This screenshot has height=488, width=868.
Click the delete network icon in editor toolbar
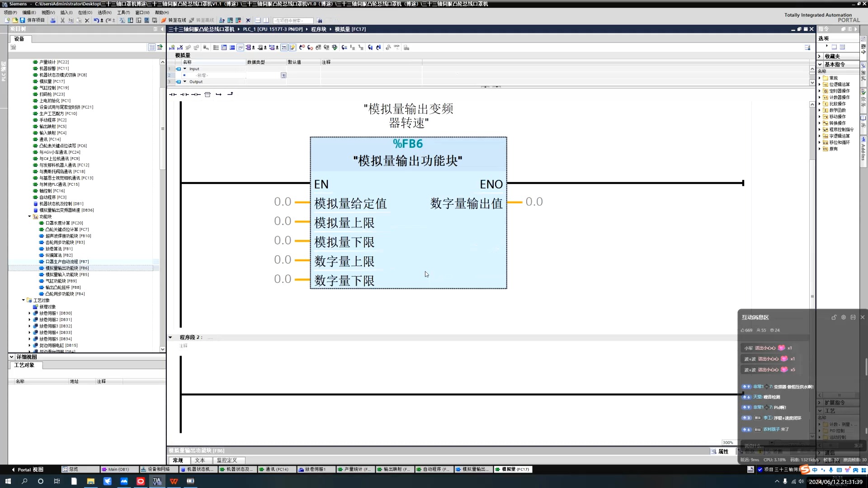[x=180, y=47]
